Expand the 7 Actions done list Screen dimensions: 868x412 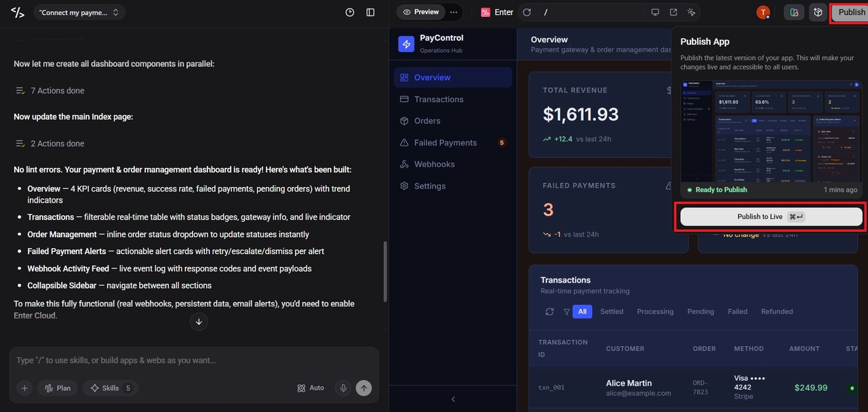[x=50, y=91]
